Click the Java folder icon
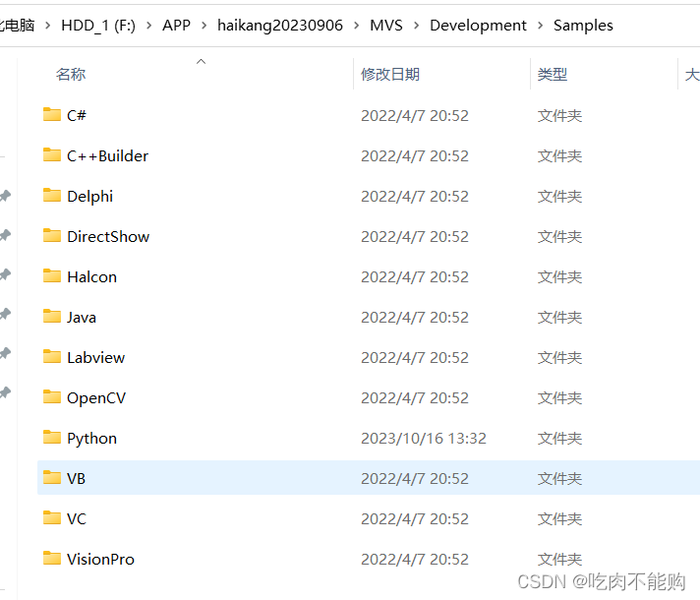 coord(52,317)
